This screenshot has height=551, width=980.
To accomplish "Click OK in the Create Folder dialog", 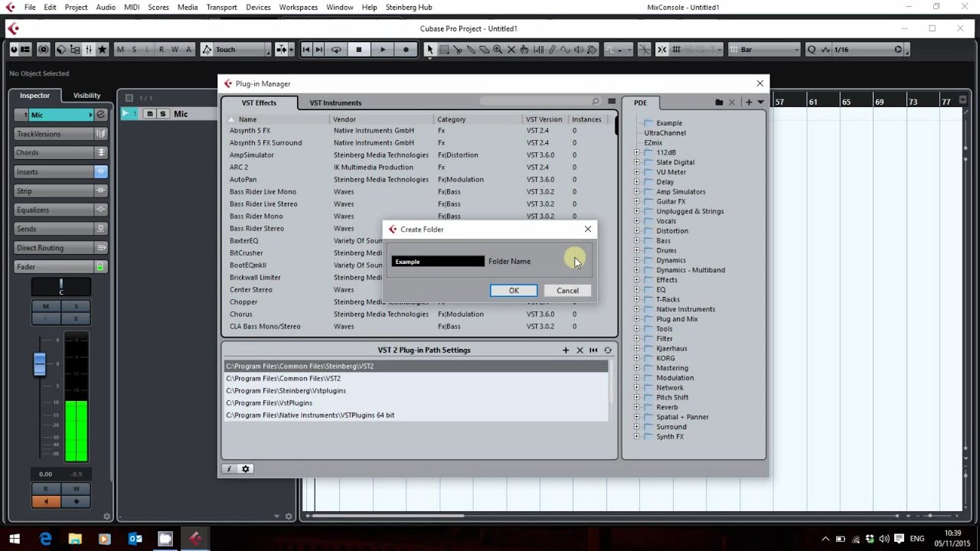I will [x=514, y=290].
